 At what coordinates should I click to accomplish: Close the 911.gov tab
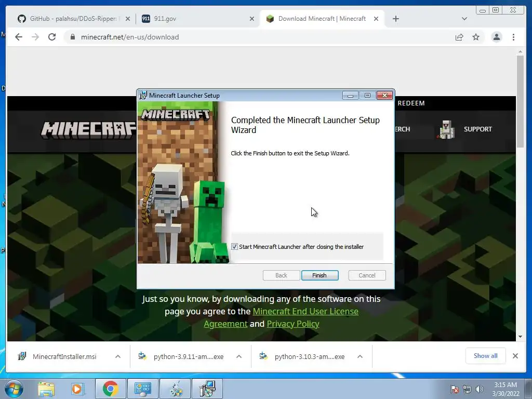pyautogui.click(x=252, y=19)
